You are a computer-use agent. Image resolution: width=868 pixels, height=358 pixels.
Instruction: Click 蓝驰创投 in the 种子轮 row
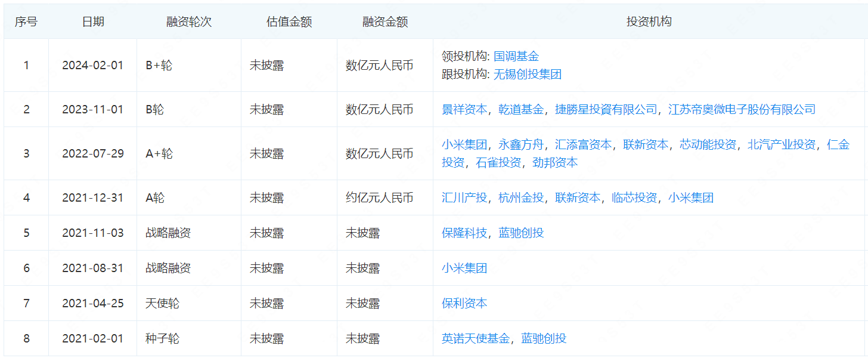[544, 338]
